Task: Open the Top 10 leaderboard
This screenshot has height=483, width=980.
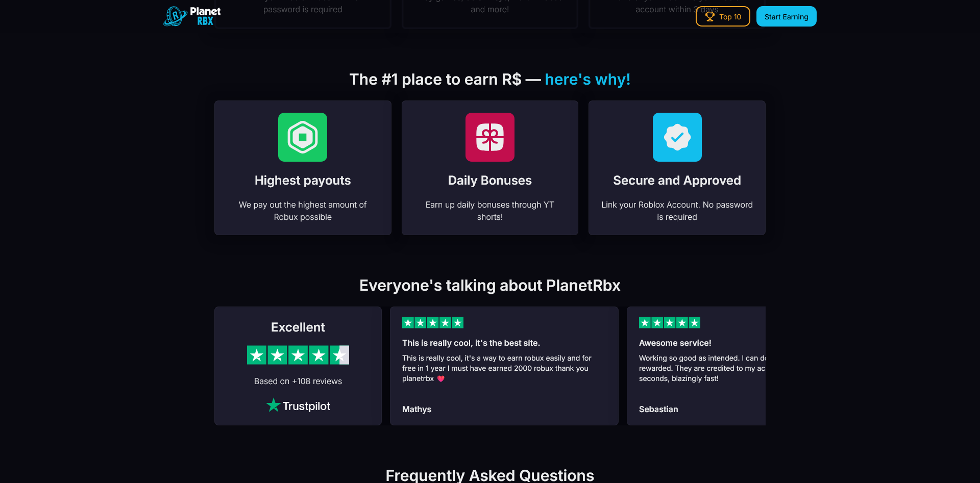Action: [723, 16]
